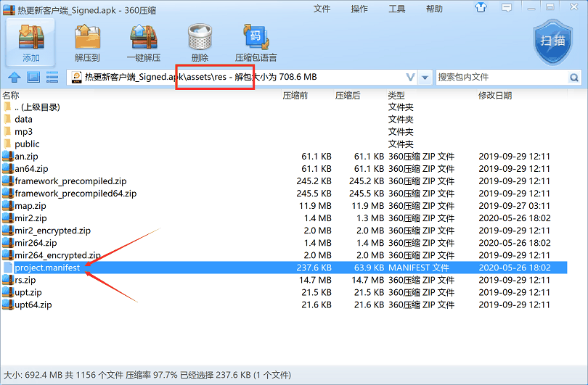Open the 操作 (Operation) menu
588x385 pixels.
coord(359,9)
